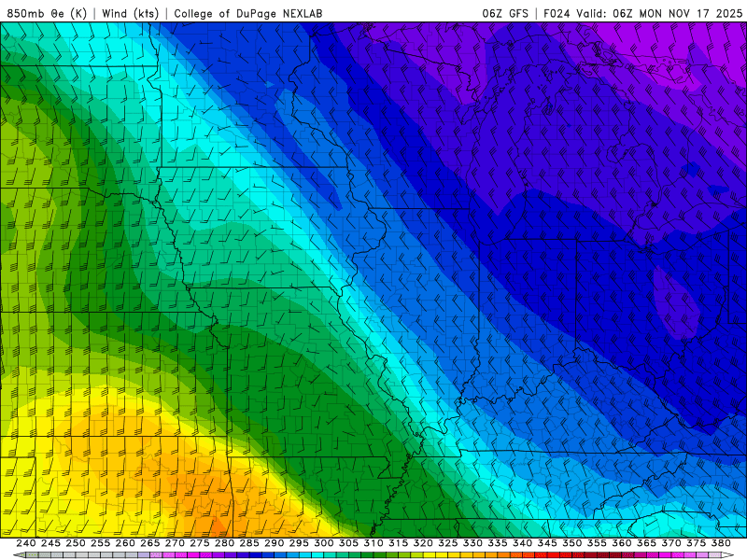
Task: Click the 315 color scale label
Action: [398, 543]
